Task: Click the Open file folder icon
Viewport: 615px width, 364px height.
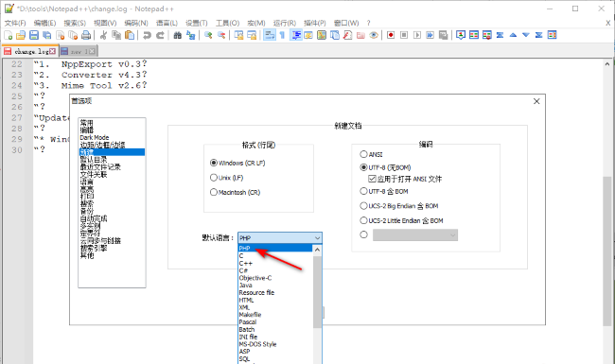Action: (x=21, y=35)
